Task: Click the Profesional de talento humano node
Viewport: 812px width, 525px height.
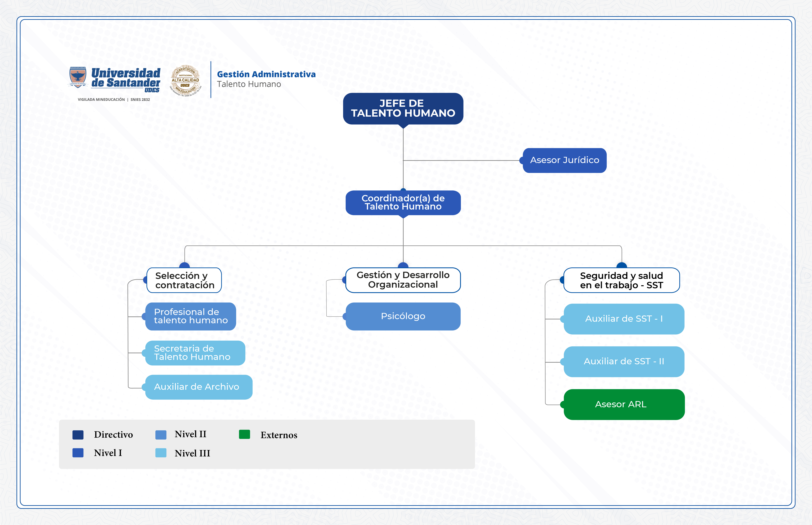Action: pyautogui.click(x=190, y=316)
